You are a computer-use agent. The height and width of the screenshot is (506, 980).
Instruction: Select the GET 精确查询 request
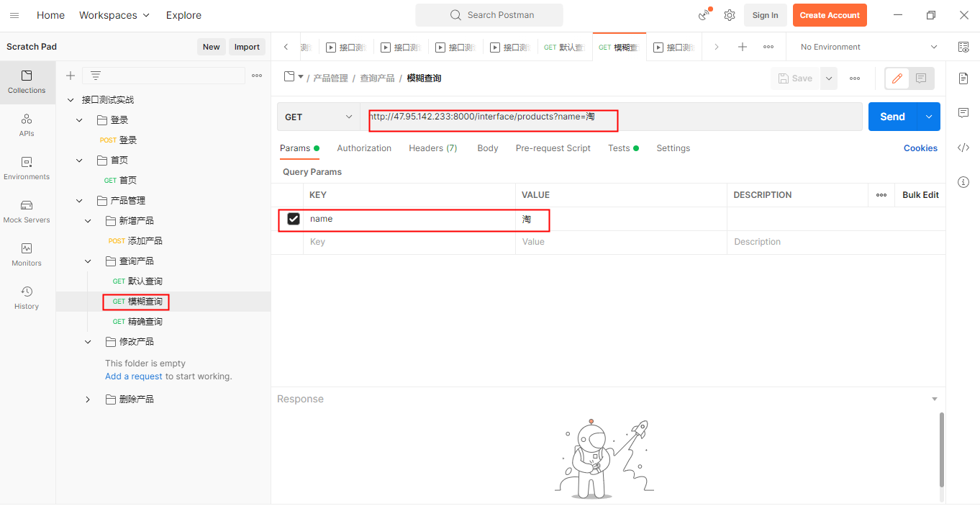point(138,322)
